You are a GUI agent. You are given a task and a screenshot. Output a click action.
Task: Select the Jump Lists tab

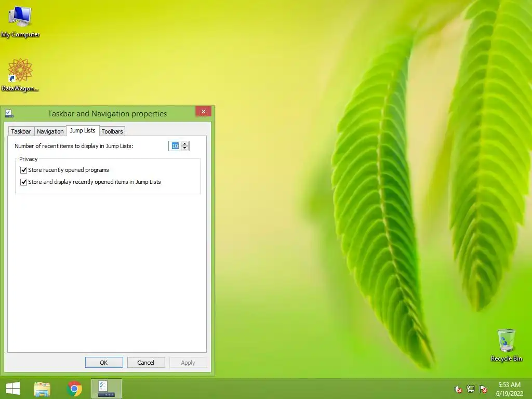coord(83,130)
